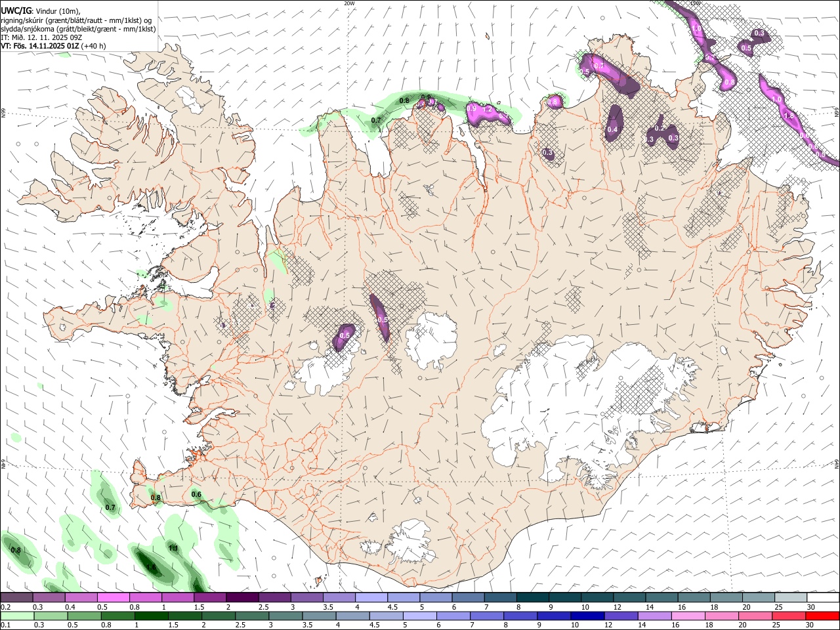Select the upper legend swatch starting at 1.5
The height and width of the screenshot is (630, 840).
(210, 598)
